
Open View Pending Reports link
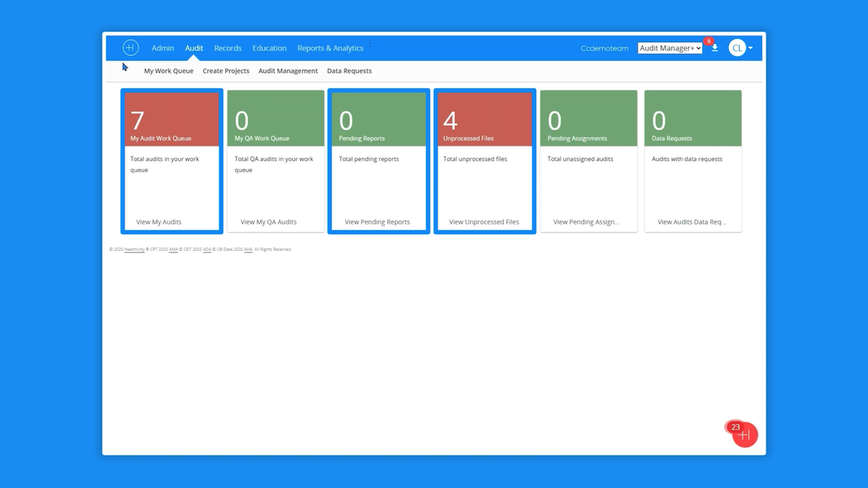tap(377, 222)
